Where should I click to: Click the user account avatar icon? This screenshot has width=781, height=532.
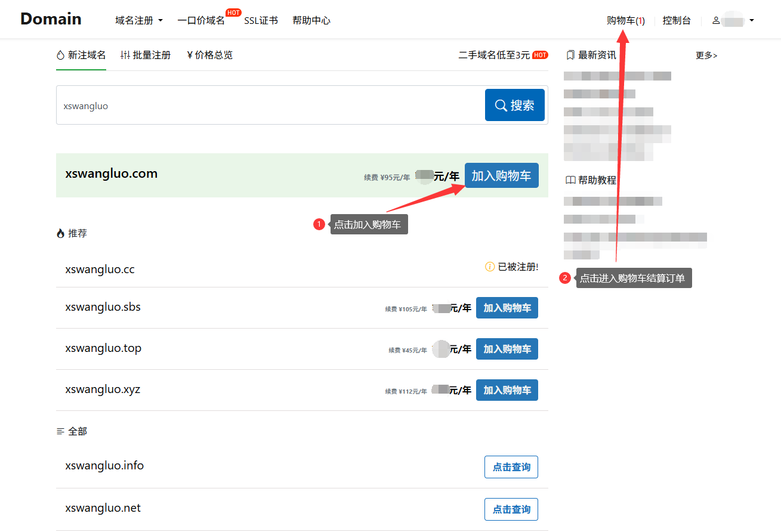[x=716, y=20]
